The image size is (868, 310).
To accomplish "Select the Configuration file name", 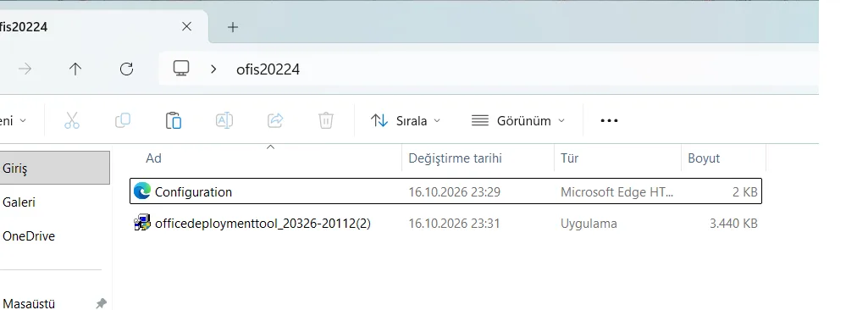I will click(193, 192).
